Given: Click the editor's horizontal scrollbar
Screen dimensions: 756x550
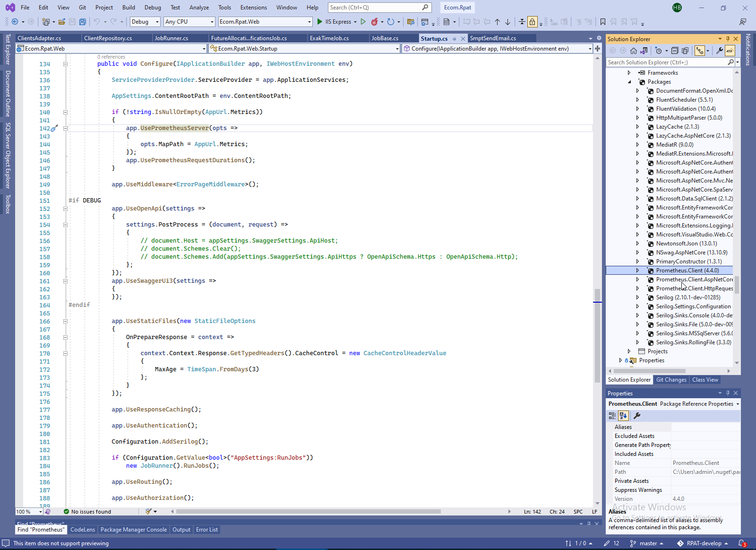Looking at the screenshot, I should 308,511.
